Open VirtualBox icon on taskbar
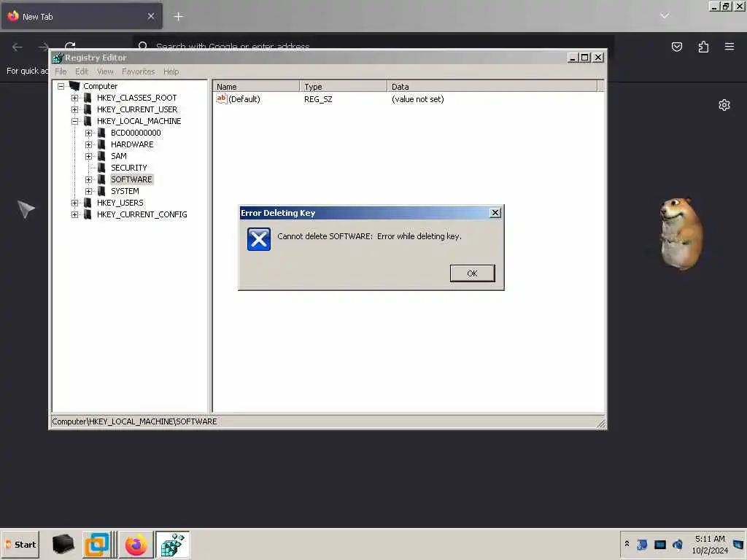Screen dimensions: 747x560 point(97,544)
